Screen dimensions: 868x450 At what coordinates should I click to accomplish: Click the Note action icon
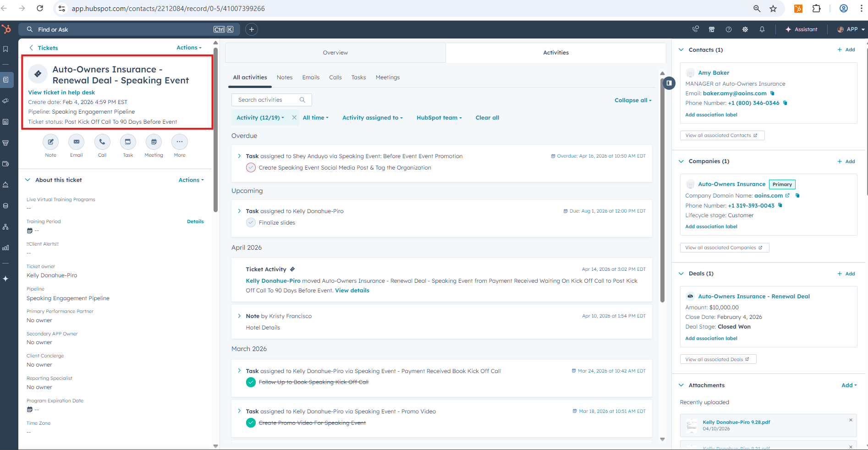click(50, 142)
